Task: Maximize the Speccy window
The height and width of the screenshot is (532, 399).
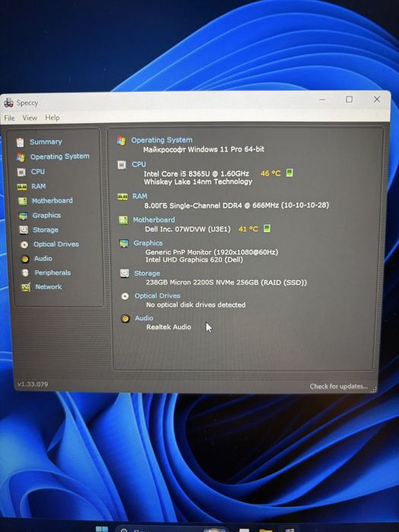Action: (349, 99)
